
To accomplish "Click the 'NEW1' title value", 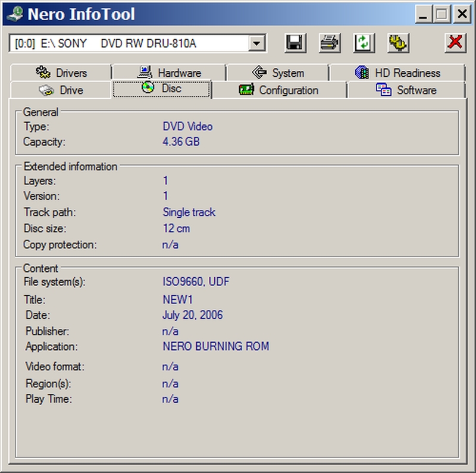I will coord(177,300).
